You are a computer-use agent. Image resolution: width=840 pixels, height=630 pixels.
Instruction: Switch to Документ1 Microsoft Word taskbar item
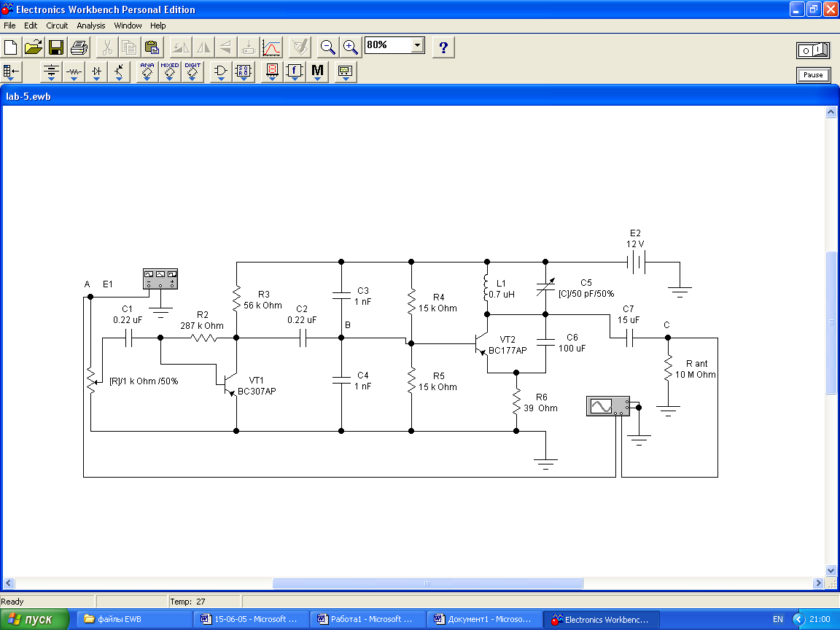[x=484, y=619]
